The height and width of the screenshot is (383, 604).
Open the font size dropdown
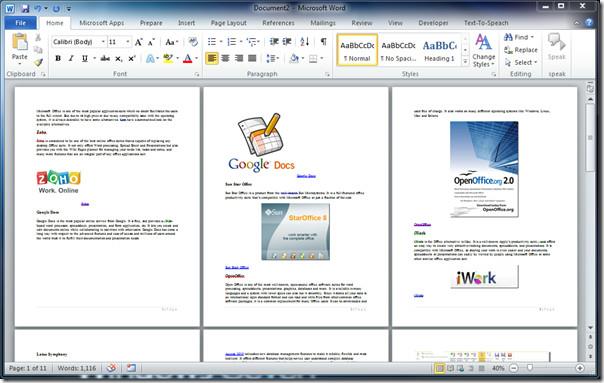[x=119, y=42]
